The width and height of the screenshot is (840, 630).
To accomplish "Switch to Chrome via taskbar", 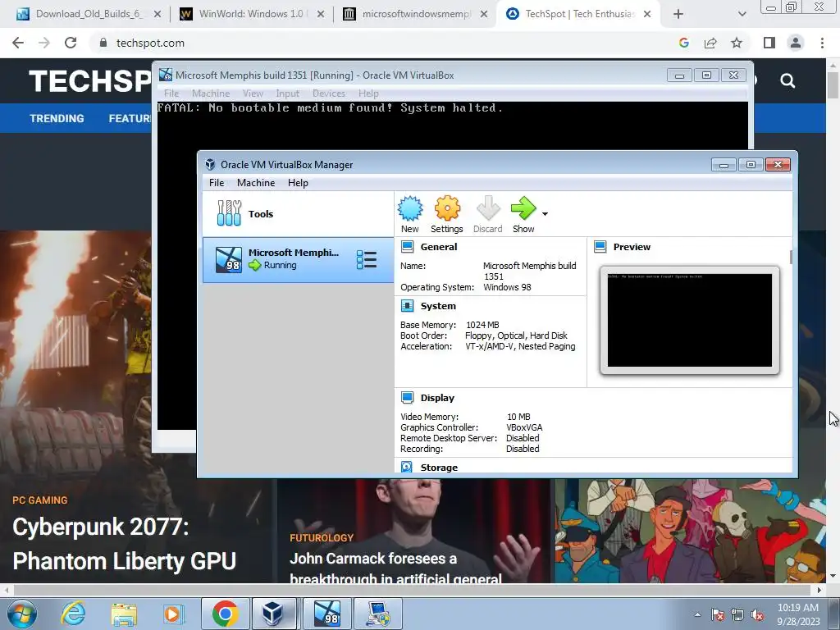I will tap(225, 614).
